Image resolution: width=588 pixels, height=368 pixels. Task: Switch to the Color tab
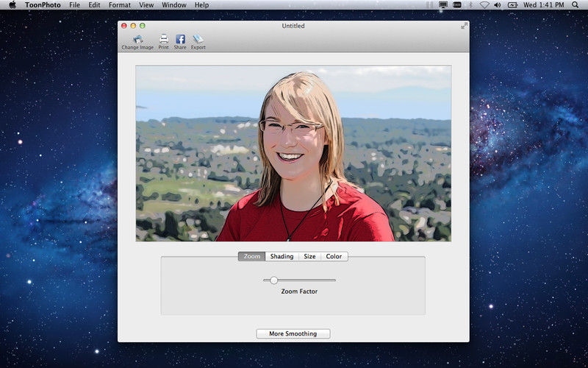click(334, 256)
